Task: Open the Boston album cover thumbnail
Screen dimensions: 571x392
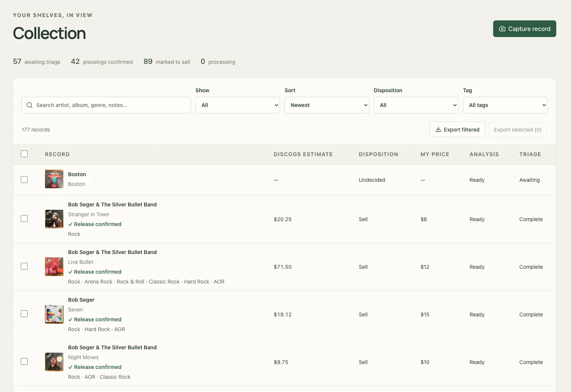Action: (54, 179)
